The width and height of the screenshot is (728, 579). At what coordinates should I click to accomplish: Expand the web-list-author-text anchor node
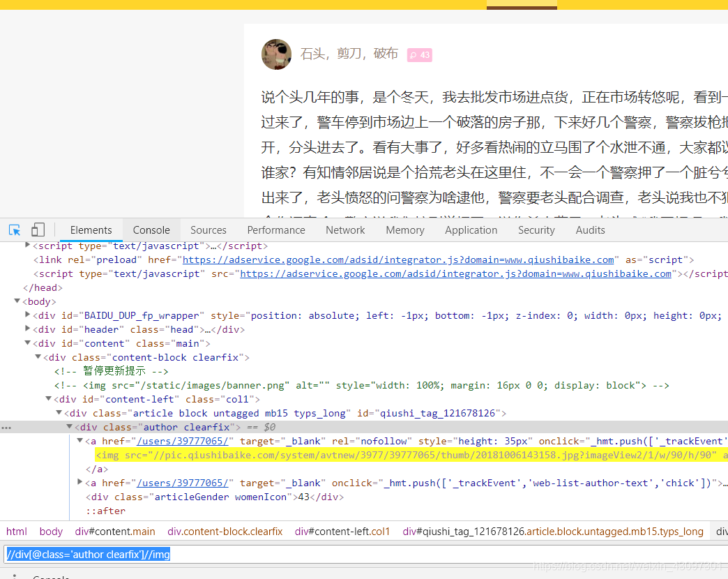click(80, 481)
